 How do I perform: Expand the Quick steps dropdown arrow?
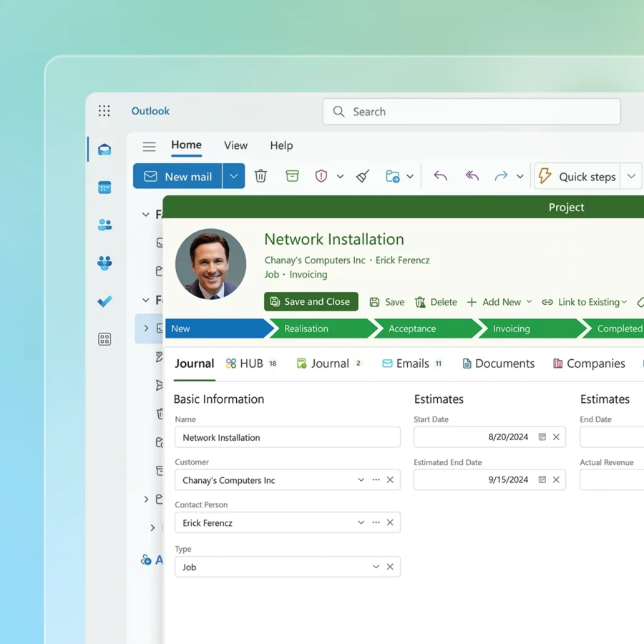click(x=631, y=176)
